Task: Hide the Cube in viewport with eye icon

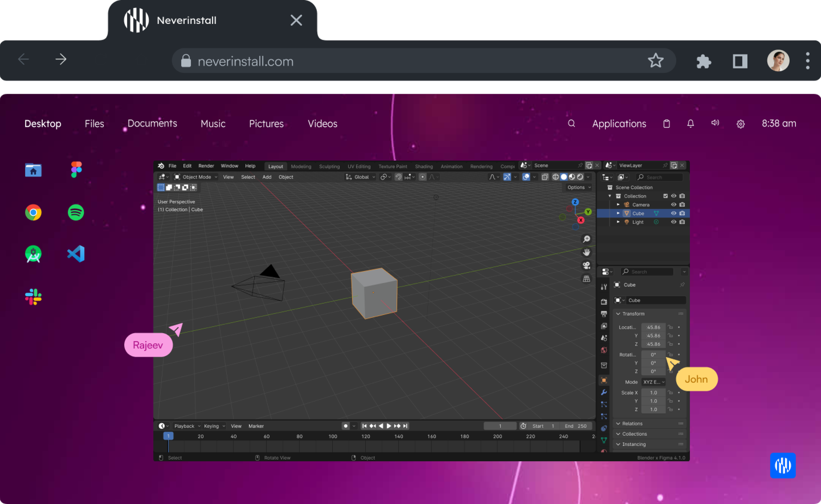Action: pyautogui.click(x=673, y=213)
